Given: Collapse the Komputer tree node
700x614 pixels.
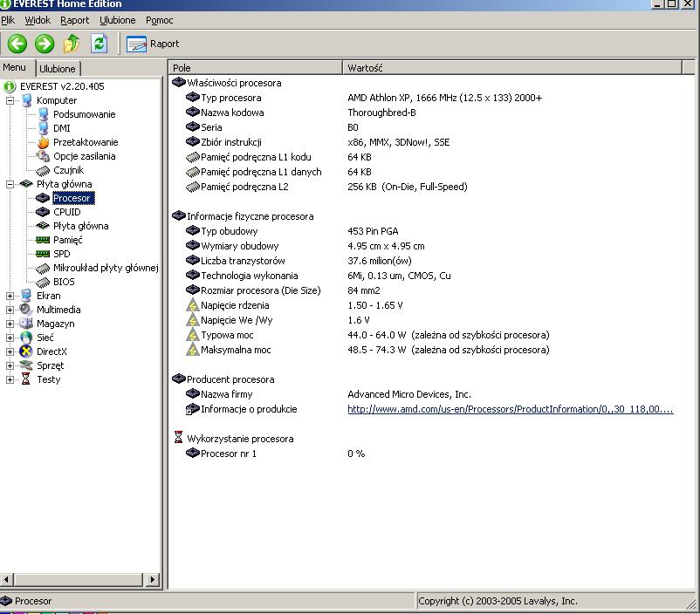Looking at the screenshot, I should click(10, 100).
